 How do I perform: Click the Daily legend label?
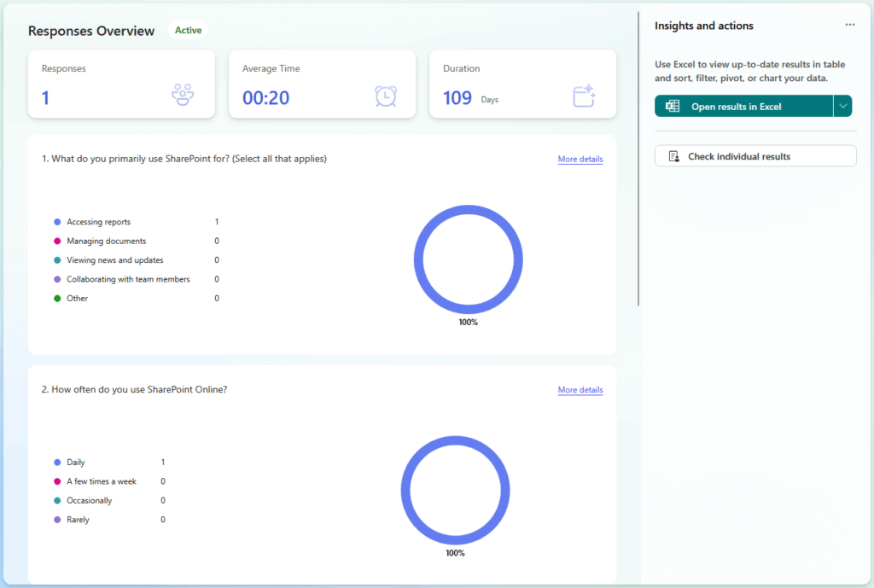[x=76, y=462]
